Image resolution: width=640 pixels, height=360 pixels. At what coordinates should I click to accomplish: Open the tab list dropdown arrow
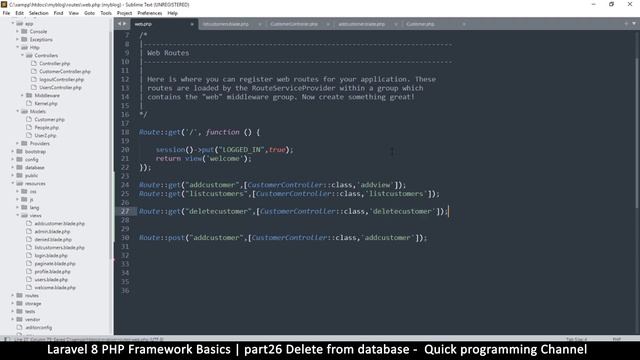(634, 24)
